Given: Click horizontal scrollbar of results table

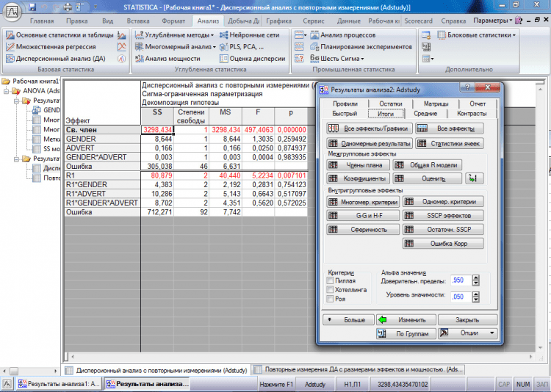Looking at the screenshot, I should (x=302, y=357).
